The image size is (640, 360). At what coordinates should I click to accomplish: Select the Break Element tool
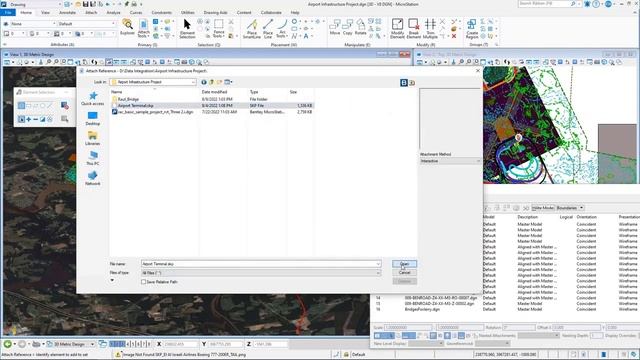click(x=413, y=29)
